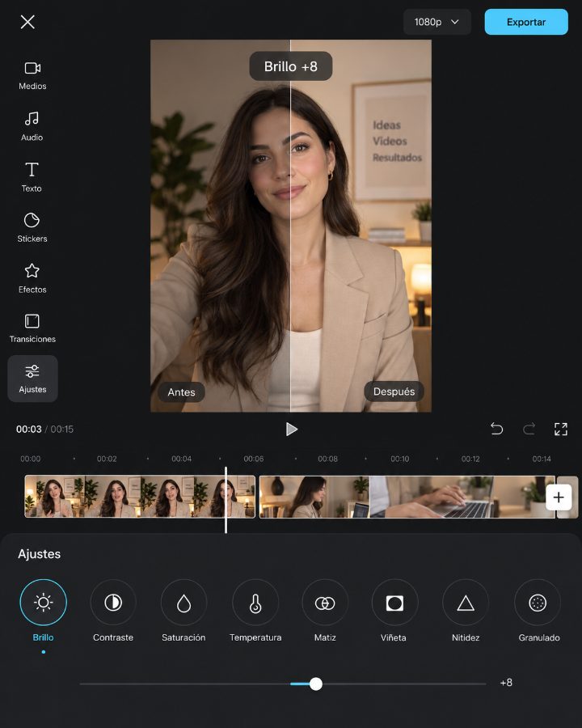Play the video preview
This screenshot has height=728, width=582.
(291, 429)
